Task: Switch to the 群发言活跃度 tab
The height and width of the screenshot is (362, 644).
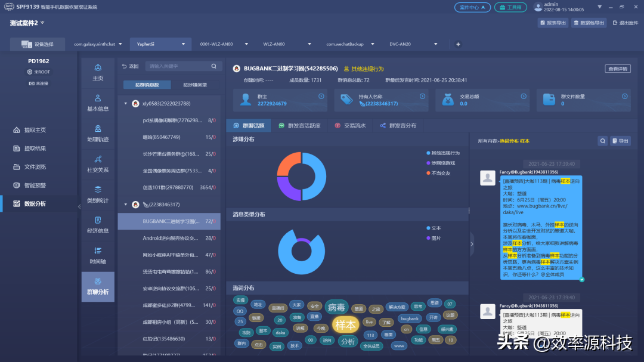Action: [x=299, y=125]
